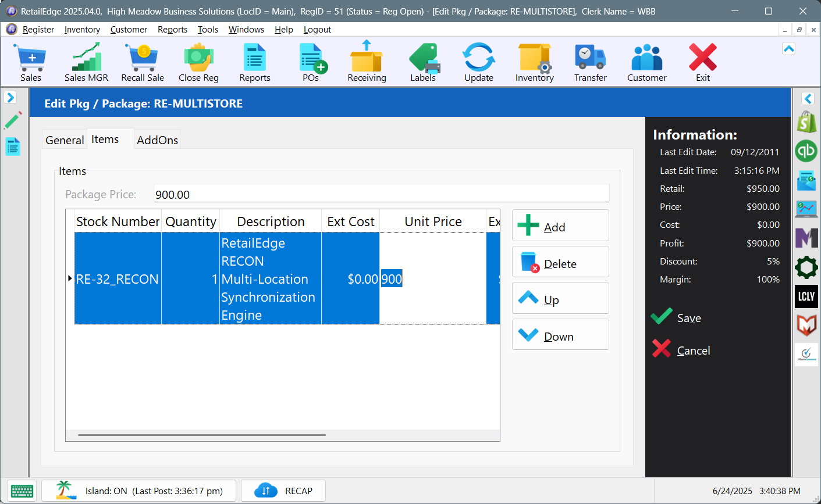
Task: Click the purple M icon in sidebar
Action: [x=806, y=238]
